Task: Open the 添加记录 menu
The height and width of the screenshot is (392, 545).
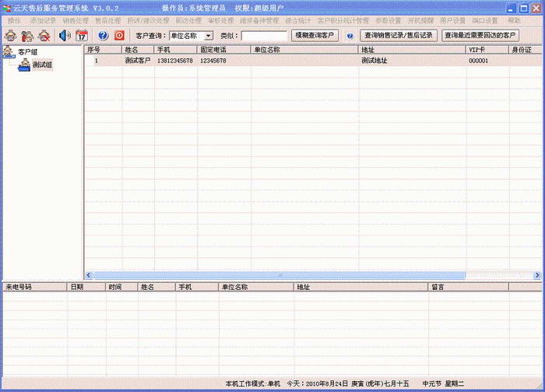Action: (43, 20)
